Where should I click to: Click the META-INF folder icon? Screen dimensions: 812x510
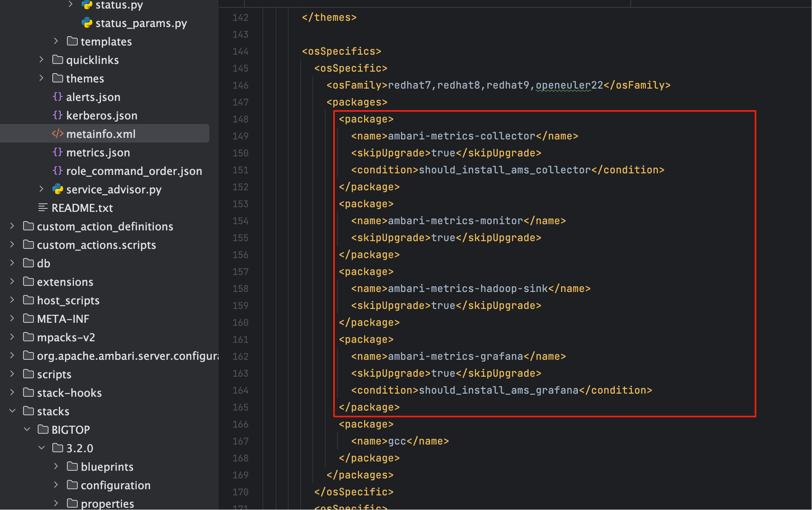point(28,319)
